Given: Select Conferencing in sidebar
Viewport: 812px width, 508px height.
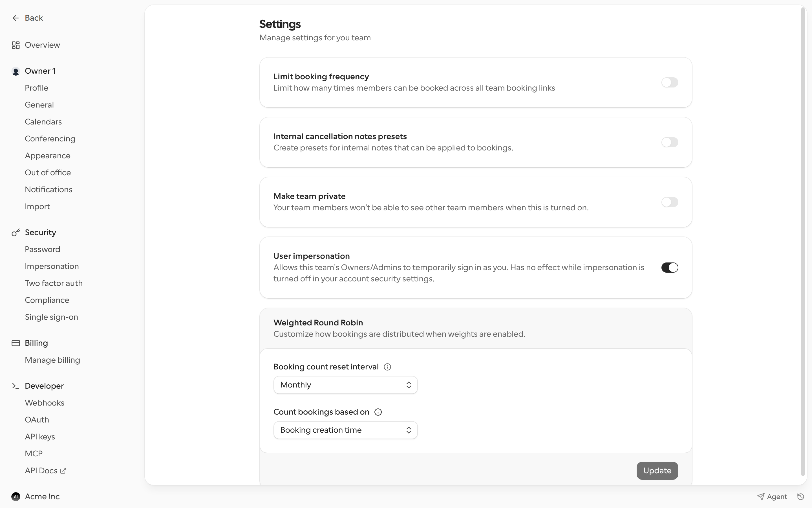Looking at the screenshot, I should tap(50, 139).
